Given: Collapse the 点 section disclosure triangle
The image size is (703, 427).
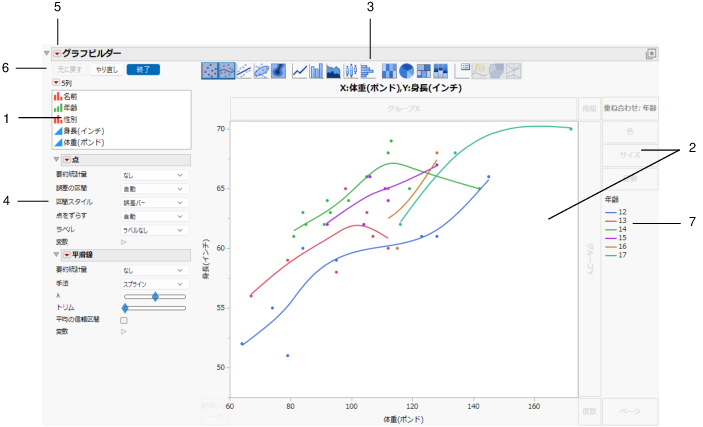Looking at the screenshot, I should click(x=56, y=159).
